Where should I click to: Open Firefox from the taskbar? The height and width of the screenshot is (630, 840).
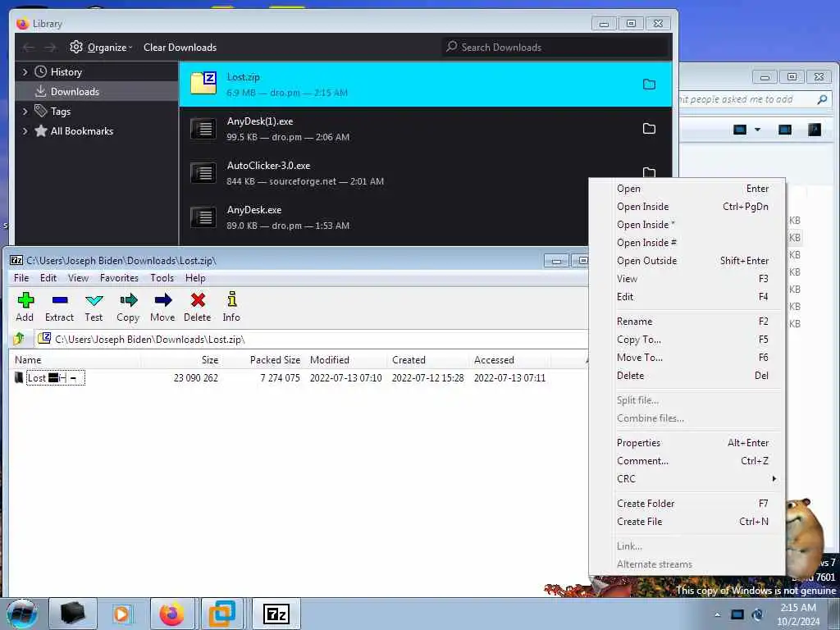pos(172,614)
